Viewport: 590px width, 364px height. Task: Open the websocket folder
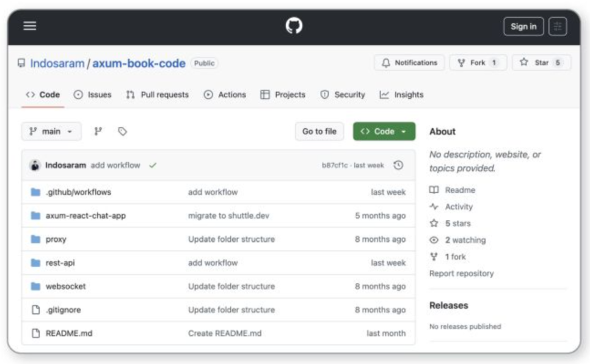66,286
